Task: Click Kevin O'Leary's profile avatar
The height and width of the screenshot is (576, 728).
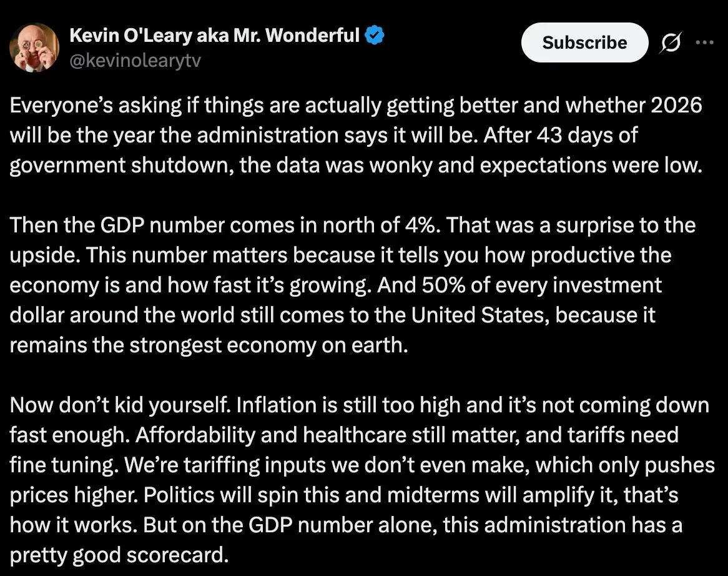Action: coord(34,47)
